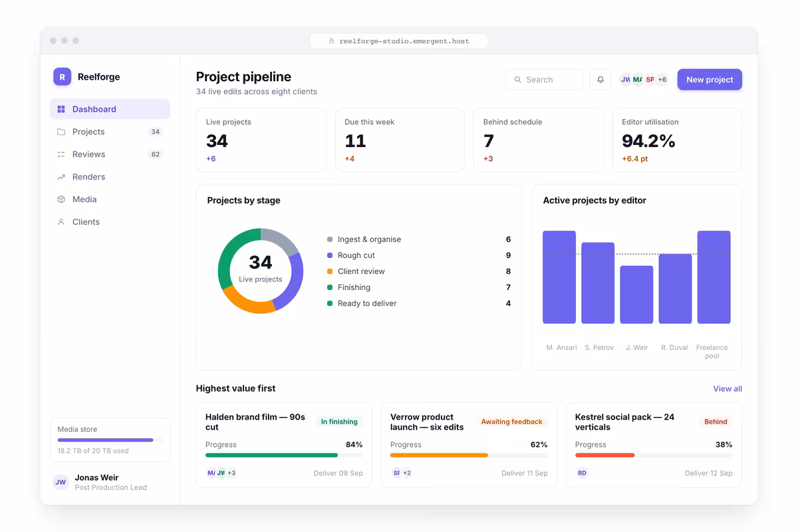Click Jonas Weir's JW profile avatar

(61, 482)
